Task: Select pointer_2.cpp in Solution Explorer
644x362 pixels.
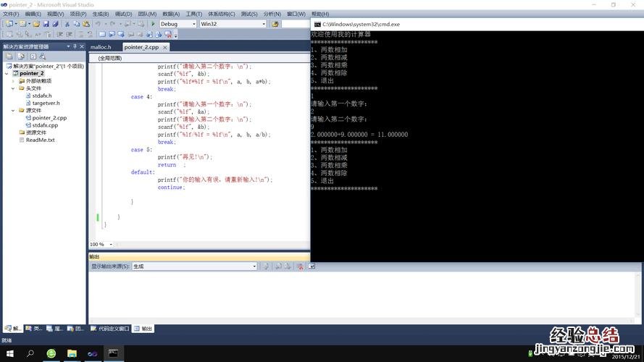Action: [49, 118]
